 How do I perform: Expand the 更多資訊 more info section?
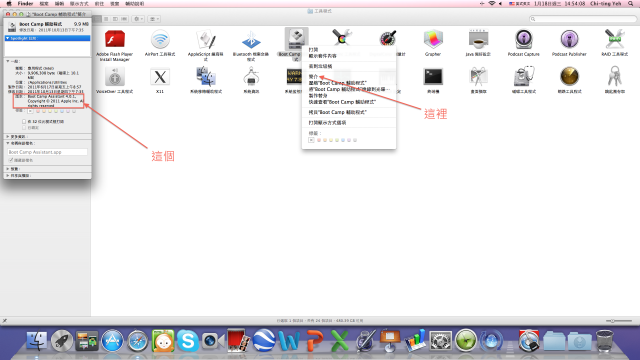coord(8,137)
